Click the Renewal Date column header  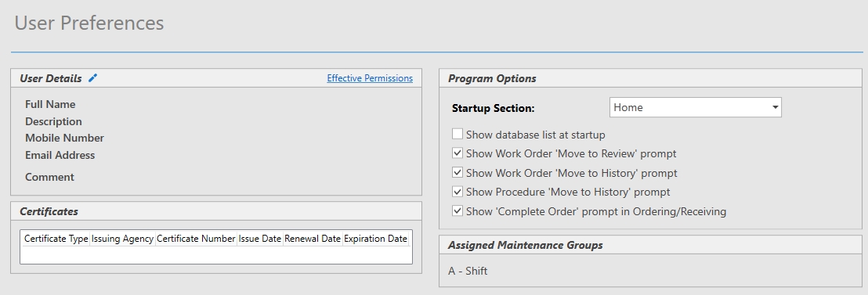coord(313,239)
